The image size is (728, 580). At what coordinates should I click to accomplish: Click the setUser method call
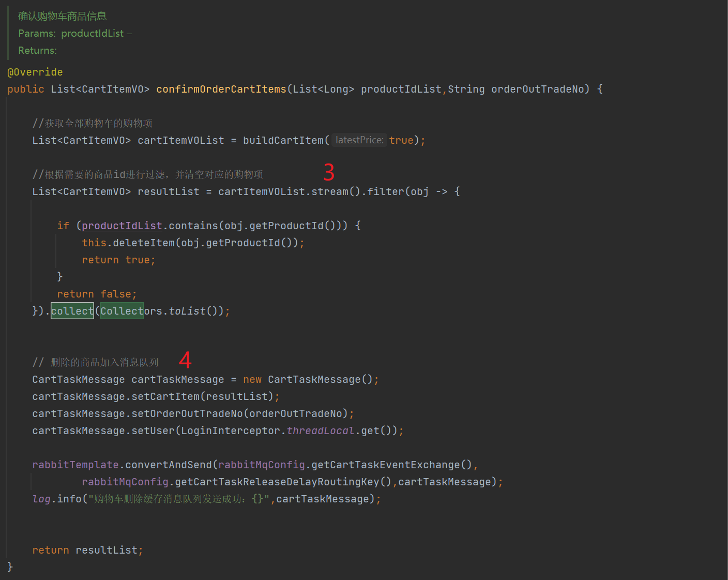pos(153,430)
